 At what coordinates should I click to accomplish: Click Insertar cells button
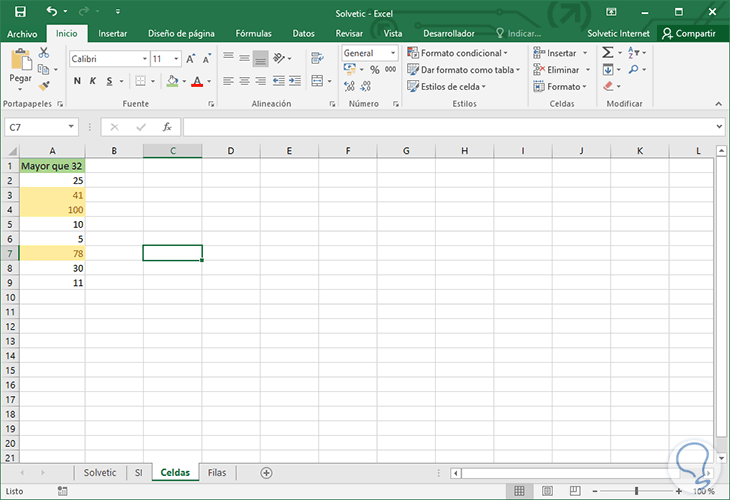(x=555, y=53)
